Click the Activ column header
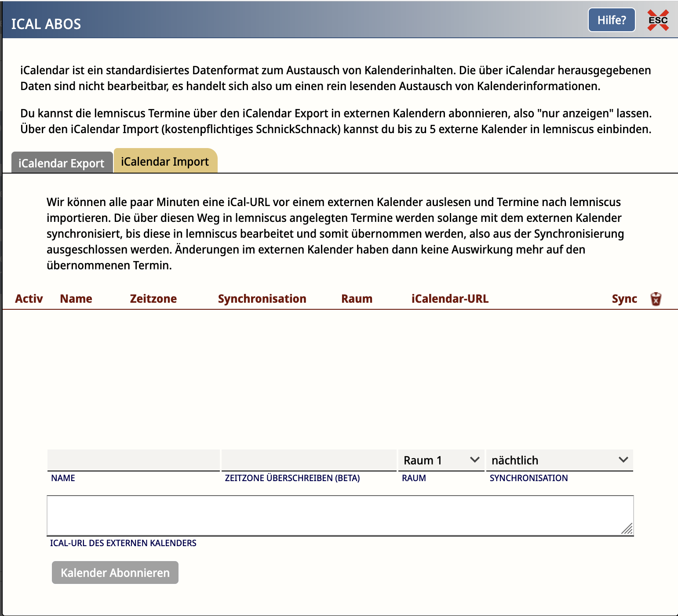 [29, 299]
